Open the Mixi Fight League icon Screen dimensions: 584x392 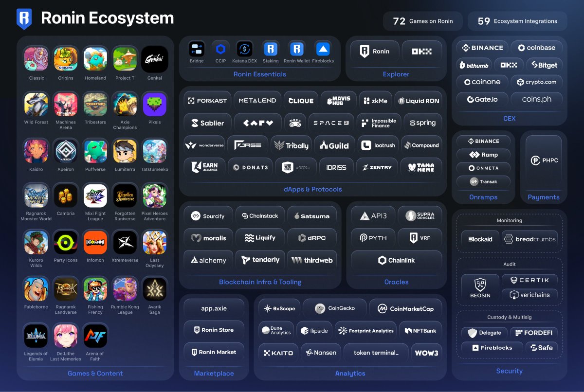[x=95, y=196]
